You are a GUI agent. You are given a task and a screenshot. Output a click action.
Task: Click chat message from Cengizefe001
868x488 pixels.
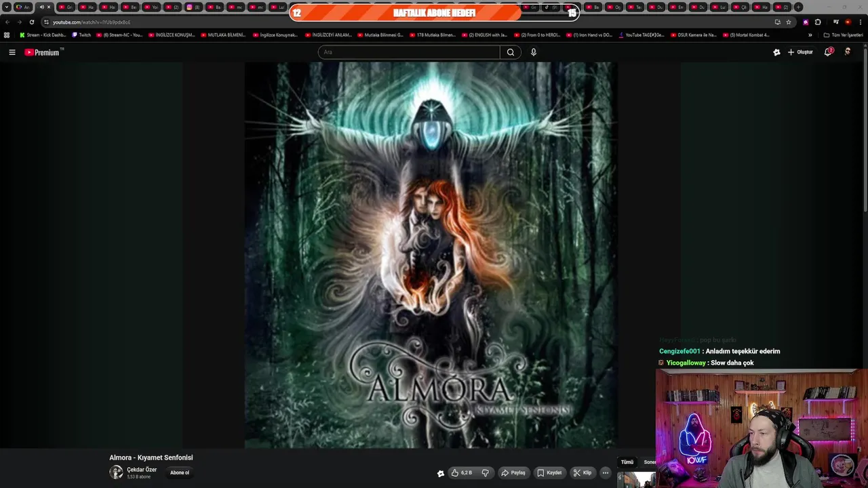click(x=719, y=351)
